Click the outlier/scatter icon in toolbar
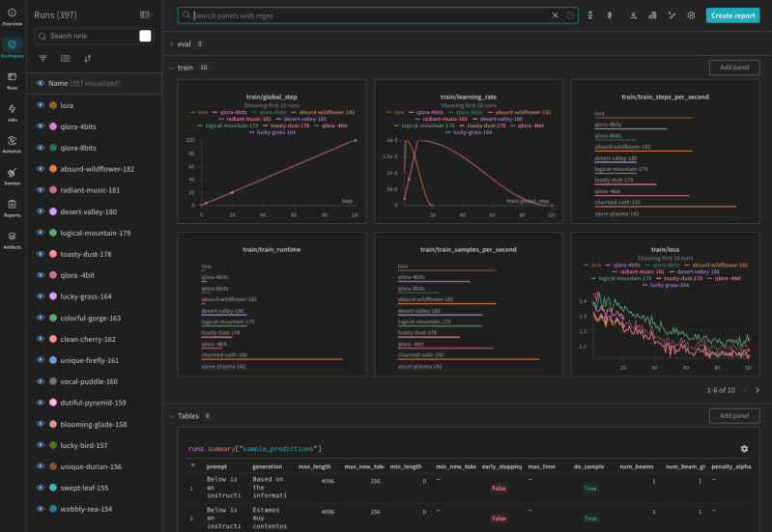 672,15
